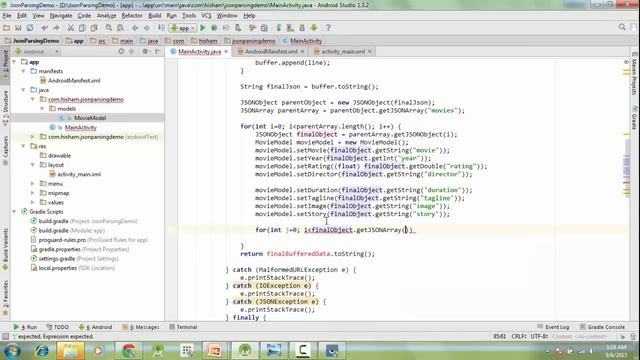
Task: Click the Help question mark icon
Action: [x=328, y=28]
